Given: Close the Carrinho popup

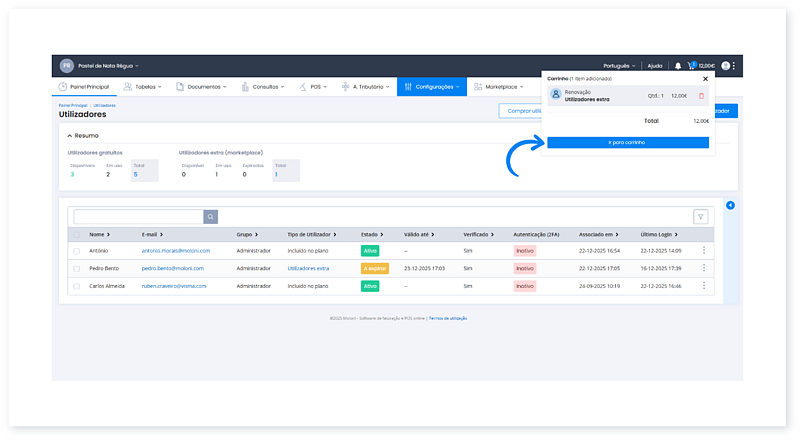Looking at the screenshot, I should 705,78.
